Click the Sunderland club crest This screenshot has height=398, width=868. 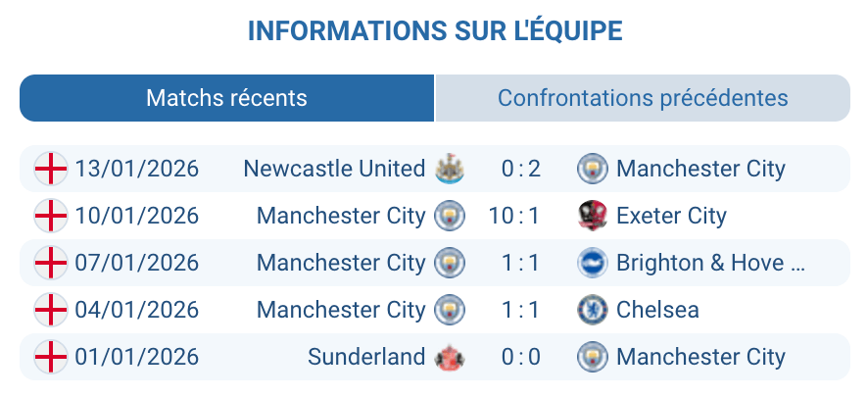450,357
